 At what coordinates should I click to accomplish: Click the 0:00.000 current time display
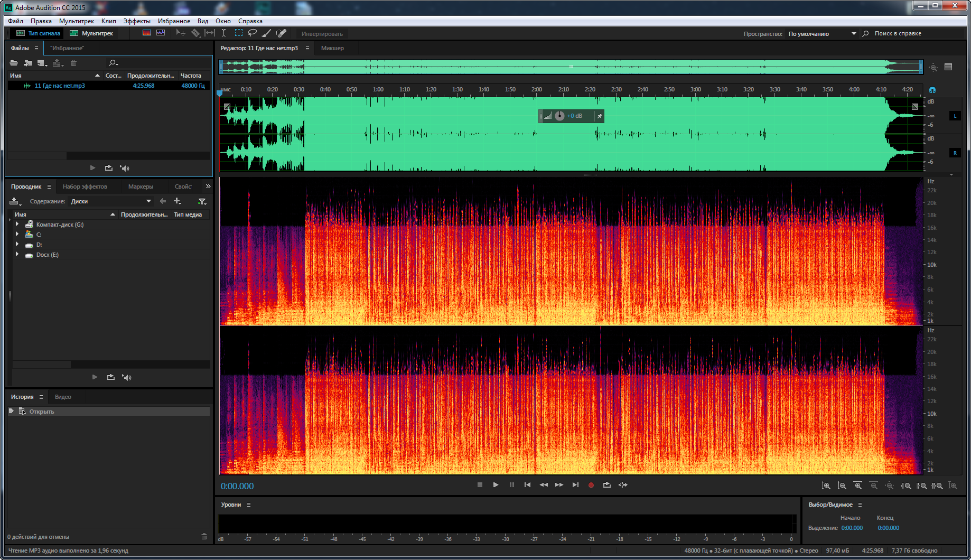pyautogui.click(x=237, y=486)
